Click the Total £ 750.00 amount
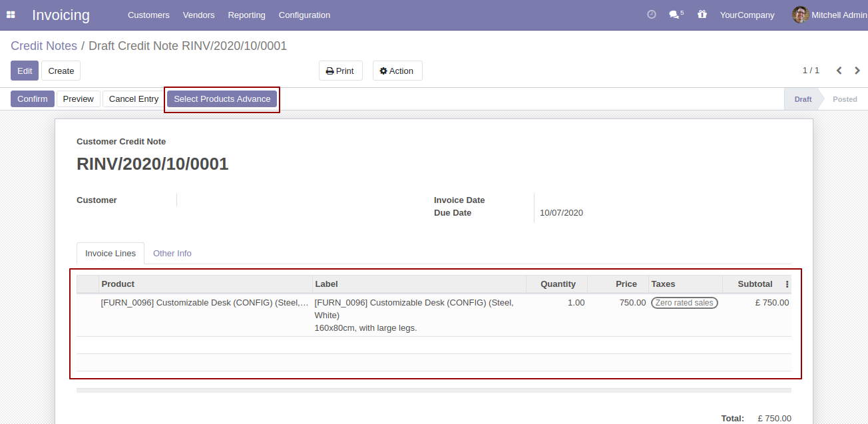This screenshot has width=868, height=424. click(774, 419)
